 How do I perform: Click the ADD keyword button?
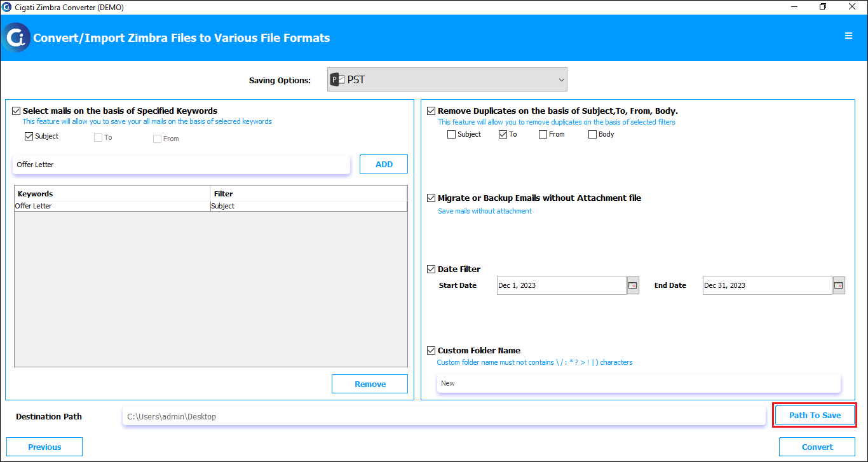pyautogui.click(x=384, y=164)
